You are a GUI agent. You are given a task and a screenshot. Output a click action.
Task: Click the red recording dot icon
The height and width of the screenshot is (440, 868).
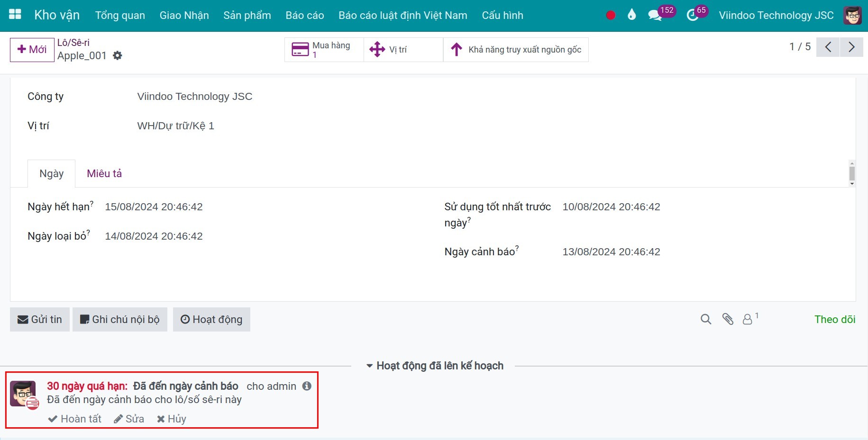[x=611, y=15]
